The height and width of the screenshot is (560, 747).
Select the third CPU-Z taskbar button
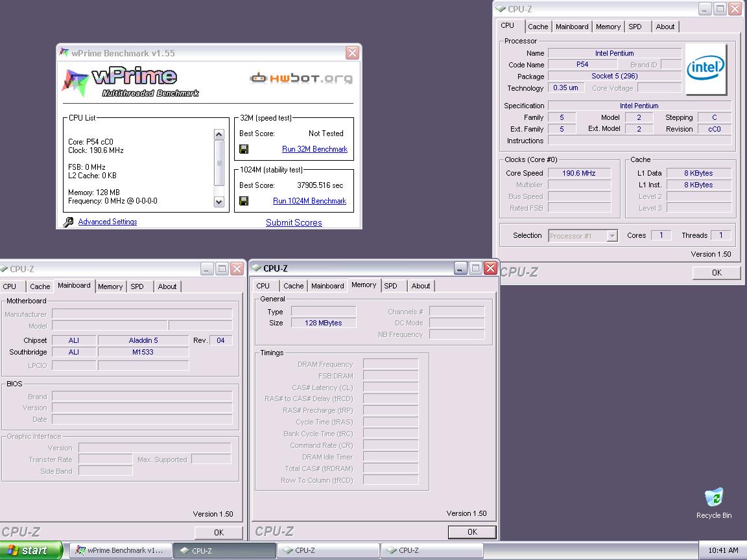432,550
